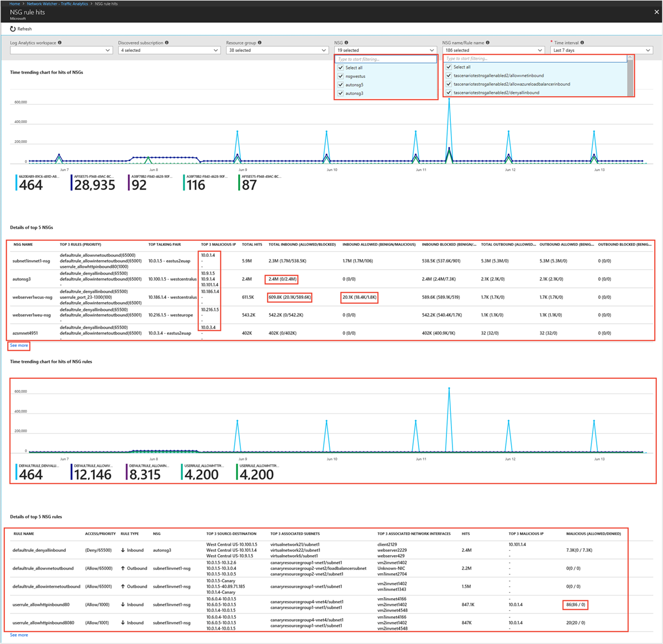The image size is (663, 644).
Task: Toggle Select all in rule name list
Action: click(x=449, y=67)
